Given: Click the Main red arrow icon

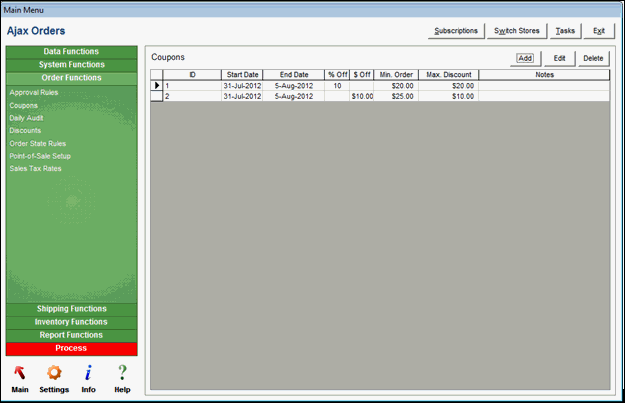Looking at the screenshot, I should coord(20,373).
